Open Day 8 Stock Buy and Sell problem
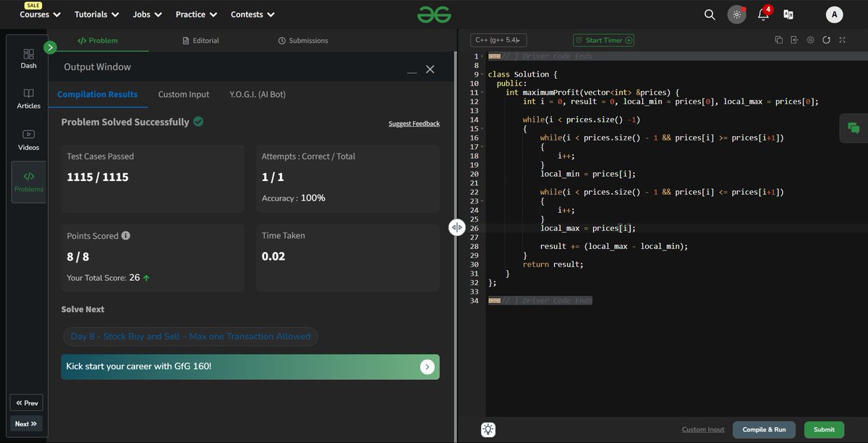Image resolution: width=868 pixels, height=443 pixels. tap(190, 337)
